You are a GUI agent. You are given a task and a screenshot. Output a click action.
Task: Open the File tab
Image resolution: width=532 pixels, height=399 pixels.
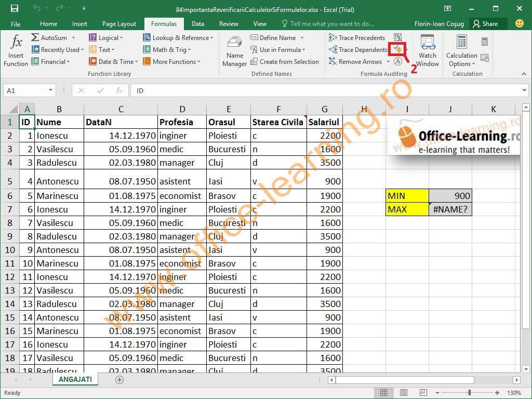(x=16, y=24)
